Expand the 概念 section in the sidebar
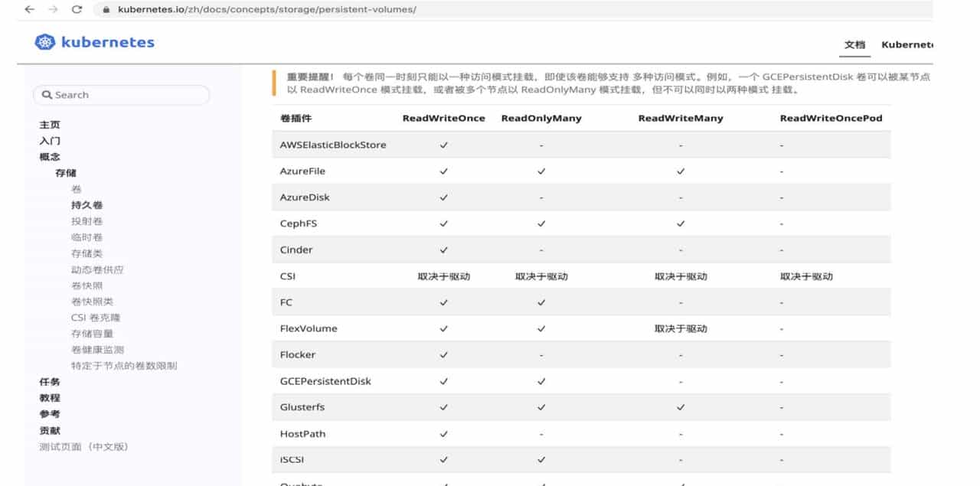This screenshot has height=486, width=980. tap(49, 156)
